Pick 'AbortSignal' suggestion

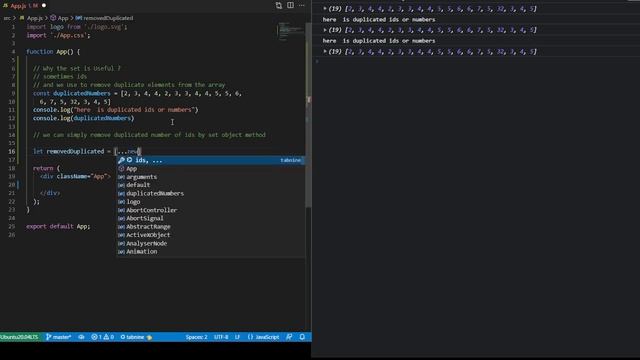(211, 218)
